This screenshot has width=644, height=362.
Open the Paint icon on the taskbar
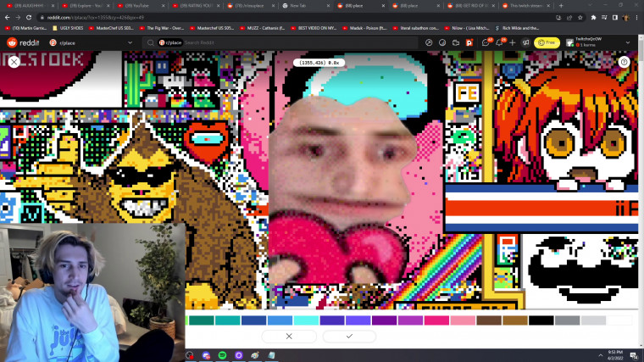point(255,355)
